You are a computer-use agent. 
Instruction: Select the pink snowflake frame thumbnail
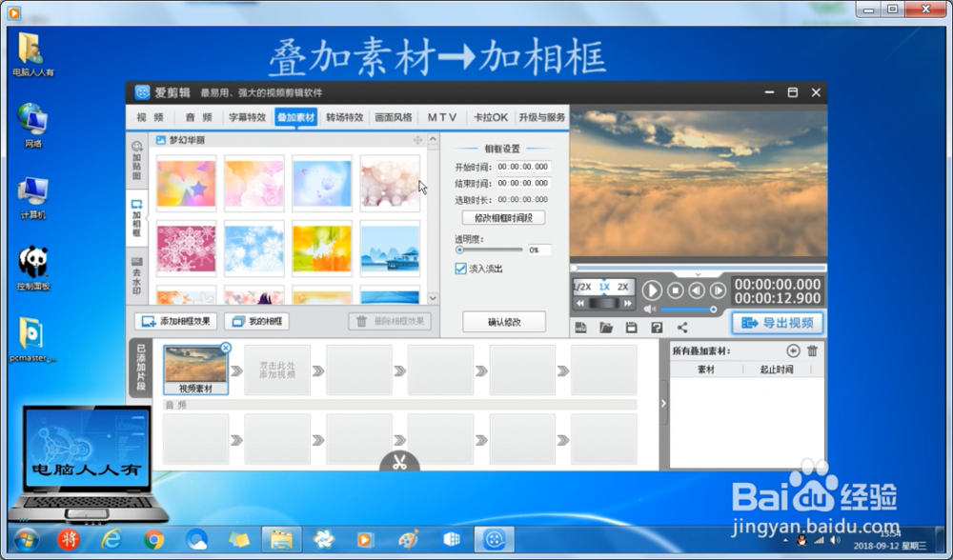pos(186,249)
